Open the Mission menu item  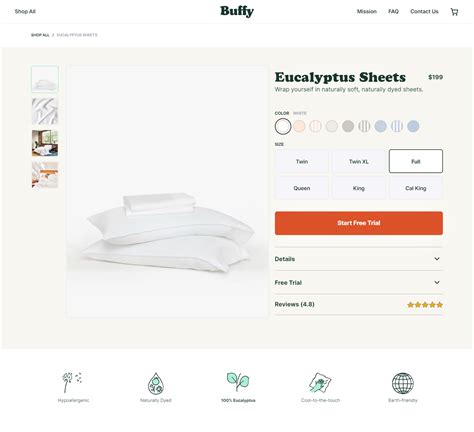(367, 11)
